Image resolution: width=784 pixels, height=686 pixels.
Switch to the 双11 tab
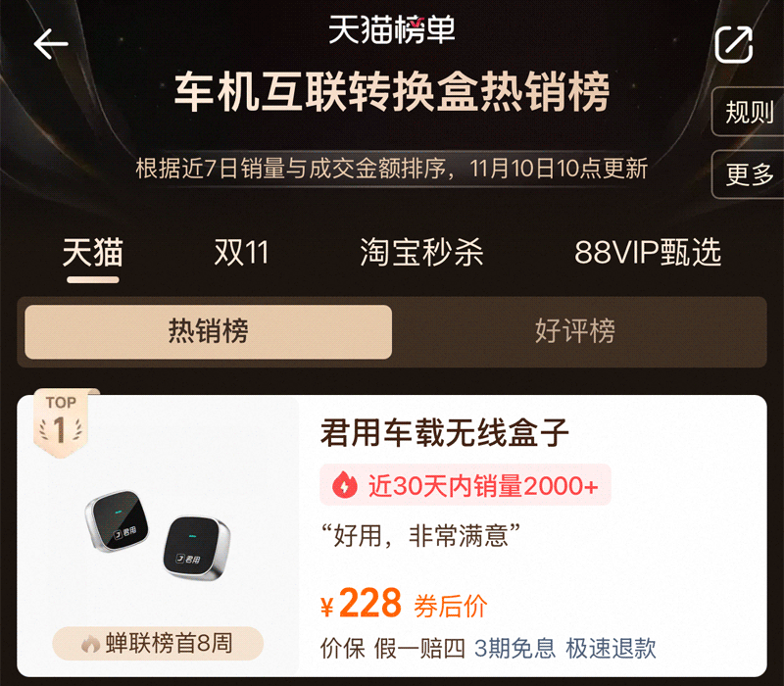point(241,252)
